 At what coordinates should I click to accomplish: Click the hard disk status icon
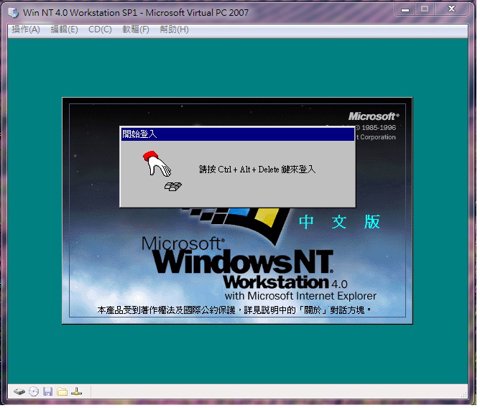(x=19, y=391)
